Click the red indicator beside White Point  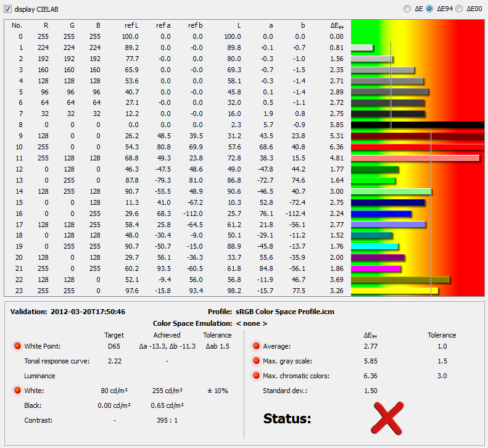coord(18,346)
